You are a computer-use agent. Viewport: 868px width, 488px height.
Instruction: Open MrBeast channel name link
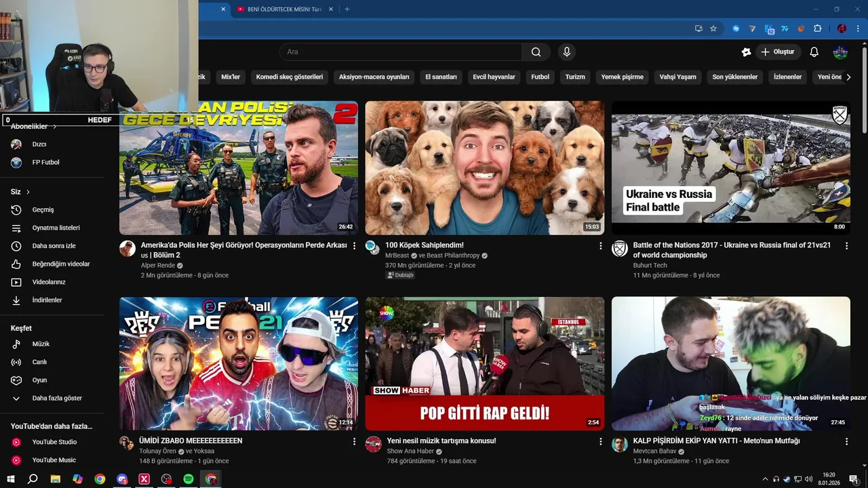click(x=397, y=256)
